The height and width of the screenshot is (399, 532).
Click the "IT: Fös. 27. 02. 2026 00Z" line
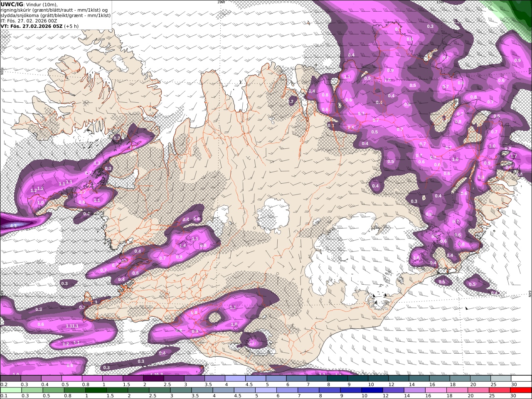coord(29,21)
